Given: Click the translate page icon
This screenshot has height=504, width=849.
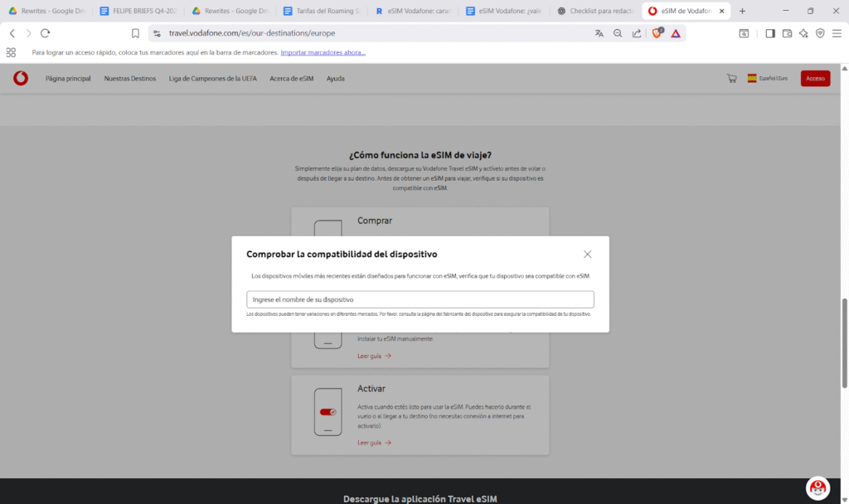Looking at the screenshot, I should coord(599,33).
